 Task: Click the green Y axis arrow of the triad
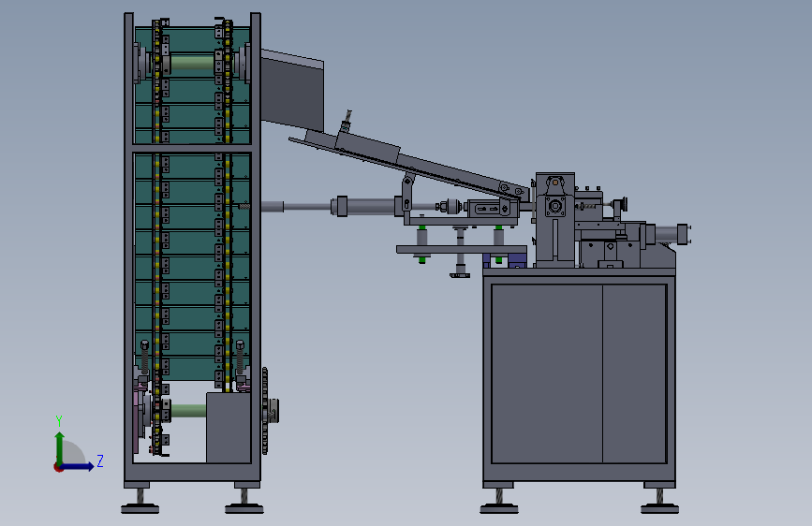[60, 448]
